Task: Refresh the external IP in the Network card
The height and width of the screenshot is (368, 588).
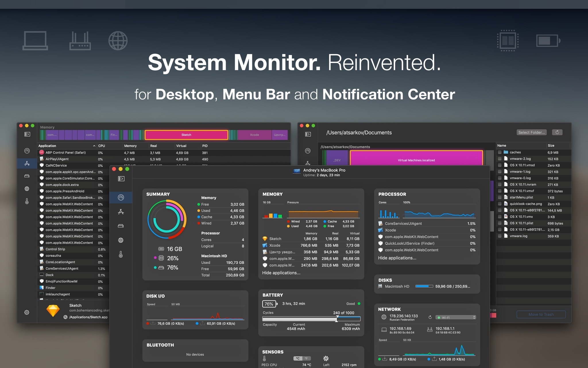Action: [x=430, y=317]
